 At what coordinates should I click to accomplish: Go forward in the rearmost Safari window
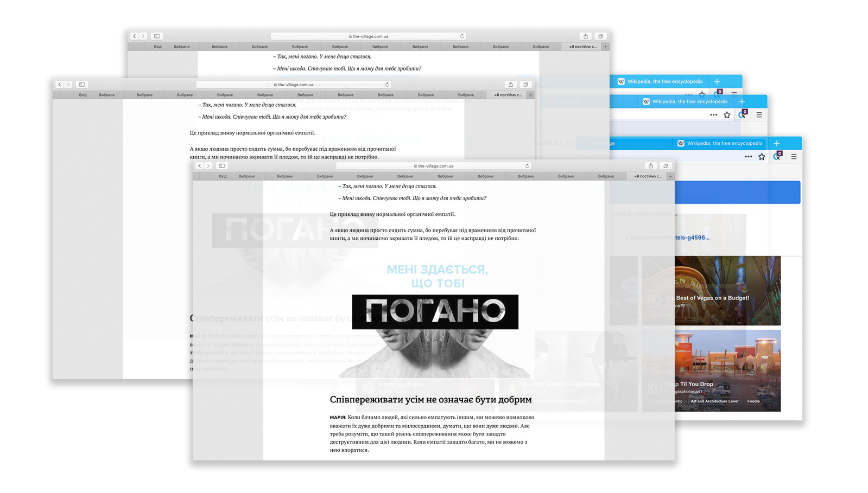[143, 36]
